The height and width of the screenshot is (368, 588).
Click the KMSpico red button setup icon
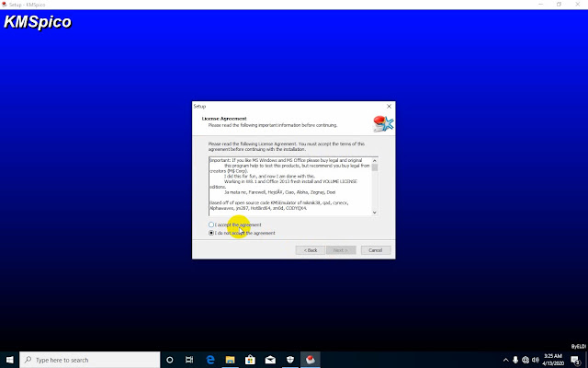point(383,123)
